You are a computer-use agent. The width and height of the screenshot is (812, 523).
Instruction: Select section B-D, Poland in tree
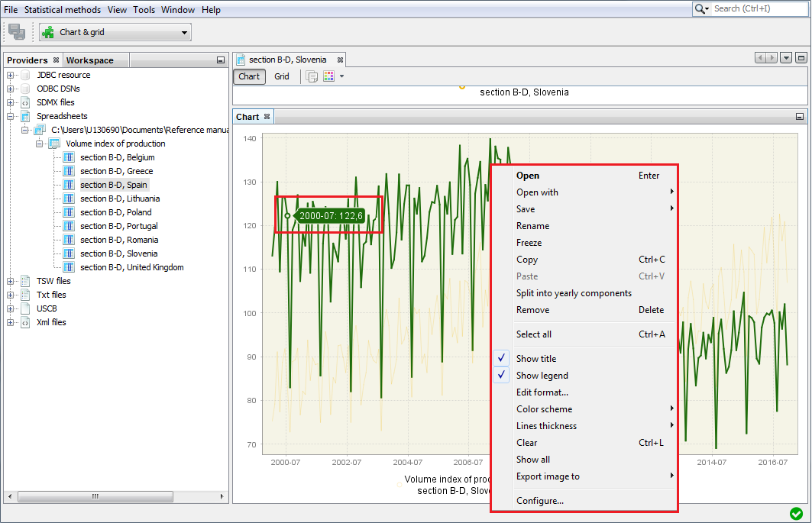[x=115, y=212]
